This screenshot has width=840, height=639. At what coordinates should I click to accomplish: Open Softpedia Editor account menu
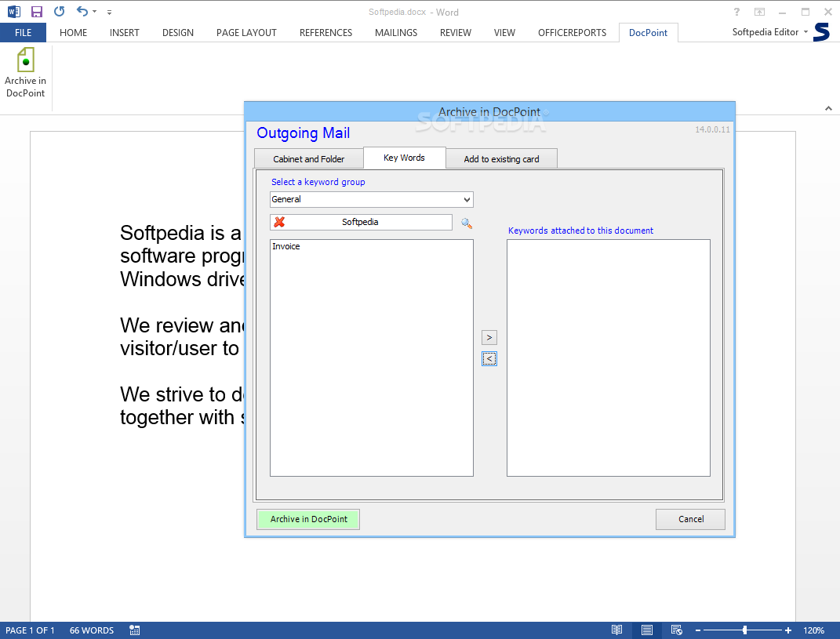pyautogui.click(x=770, y=32)
